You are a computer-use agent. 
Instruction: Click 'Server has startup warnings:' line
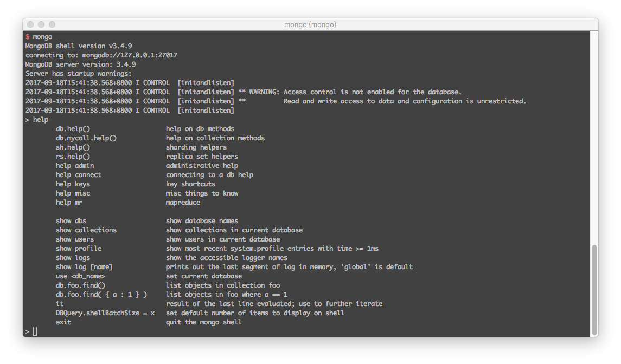tap(79, 74)
